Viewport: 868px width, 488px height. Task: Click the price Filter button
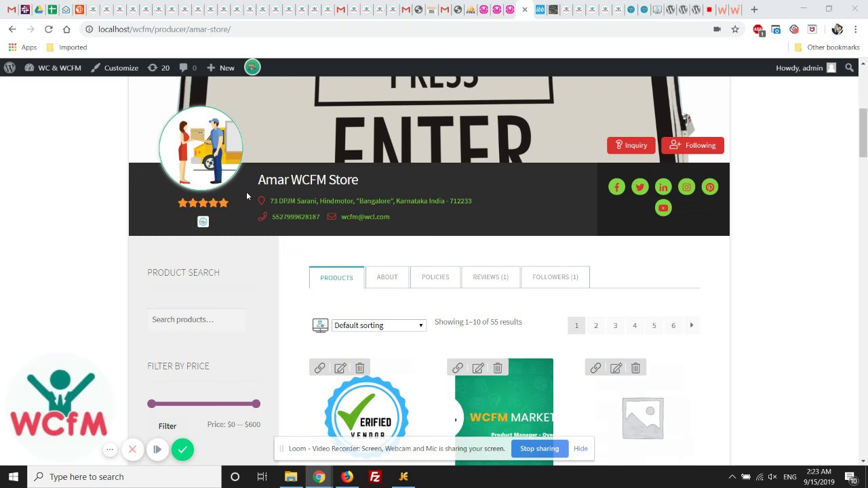pos(167,426)
